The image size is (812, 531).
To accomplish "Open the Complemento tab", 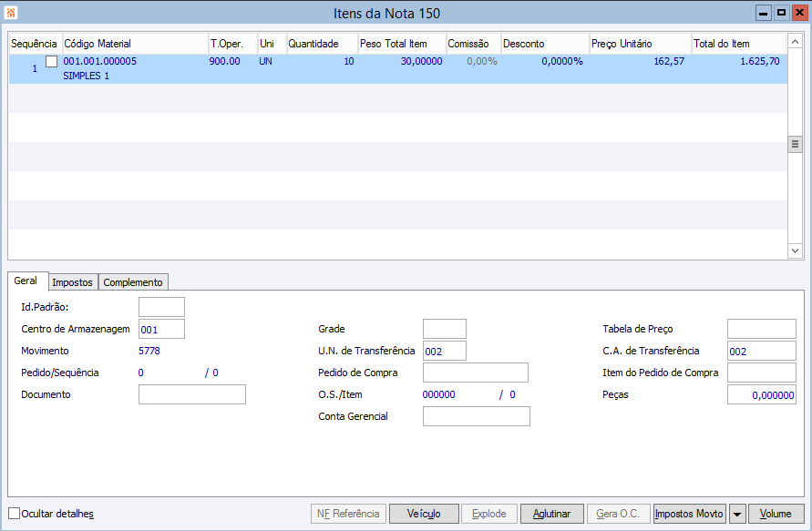I will coord(133,282).
